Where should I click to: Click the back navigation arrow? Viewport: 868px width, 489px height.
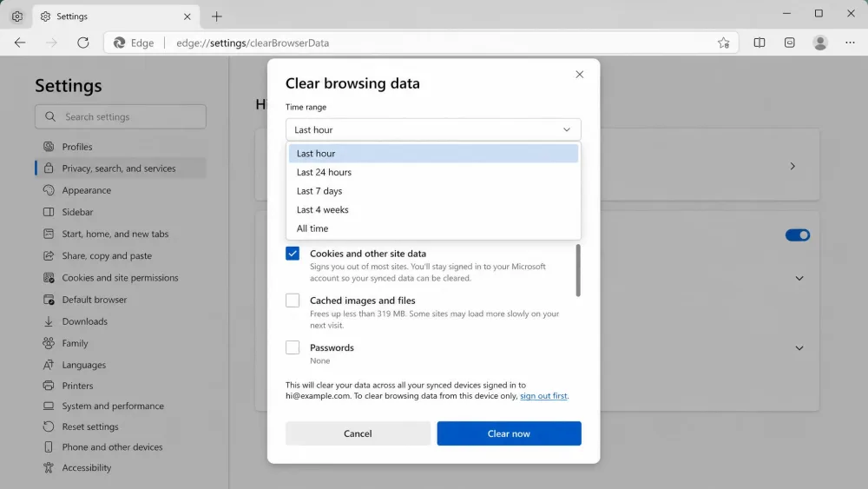click(20, 43)
